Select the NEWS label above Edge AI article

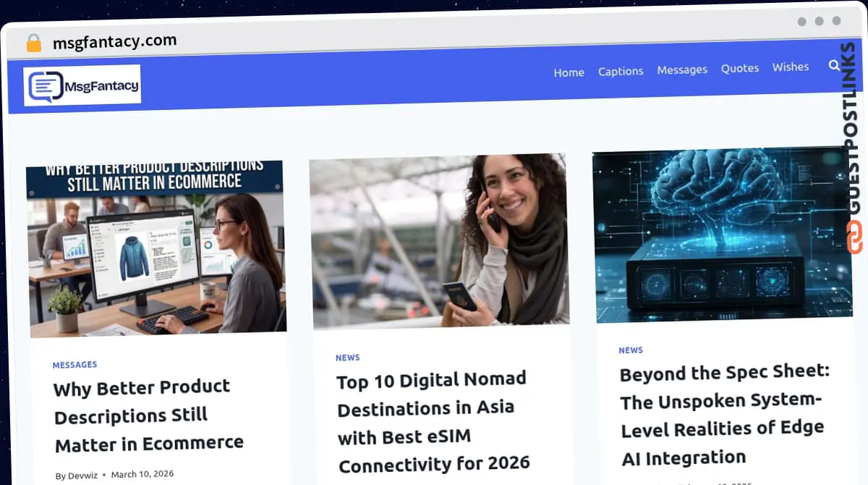pyautogui.click(x=631, y=350)
